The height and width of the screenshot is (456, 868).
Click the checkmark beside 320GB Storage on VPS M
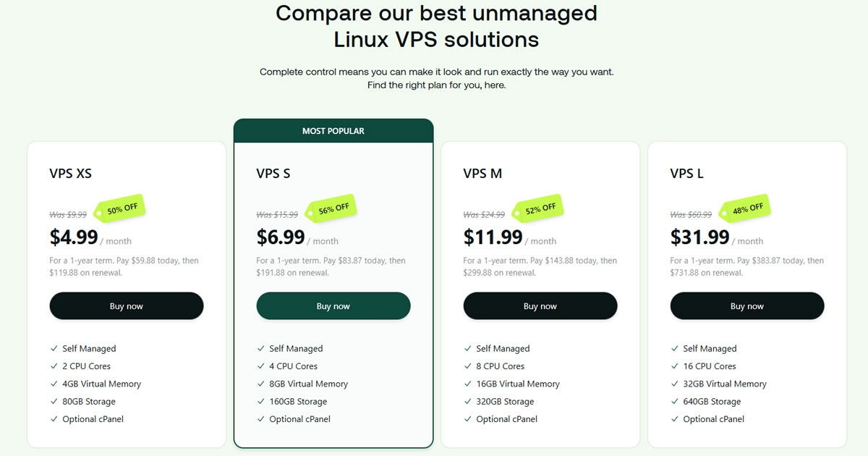click(x=467, y=401)
